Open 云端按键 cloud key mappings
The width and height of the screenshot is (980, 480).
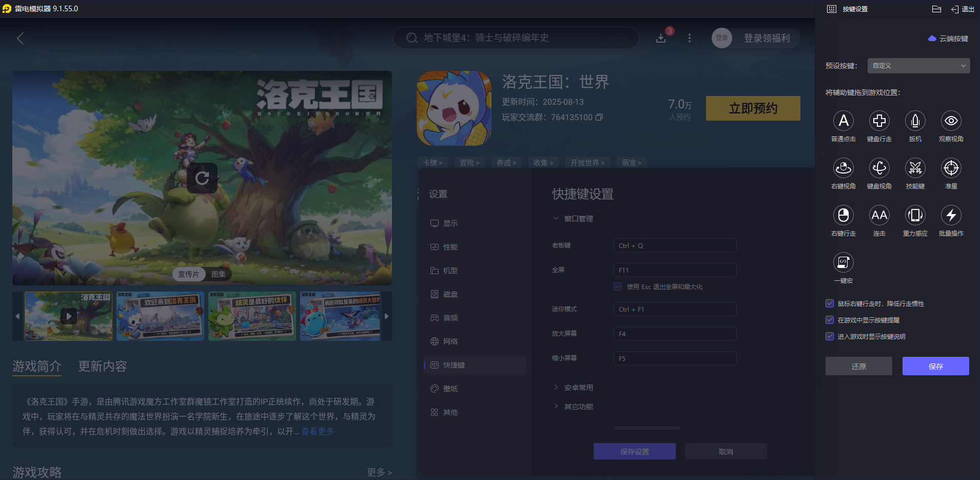tap(948, 39)
